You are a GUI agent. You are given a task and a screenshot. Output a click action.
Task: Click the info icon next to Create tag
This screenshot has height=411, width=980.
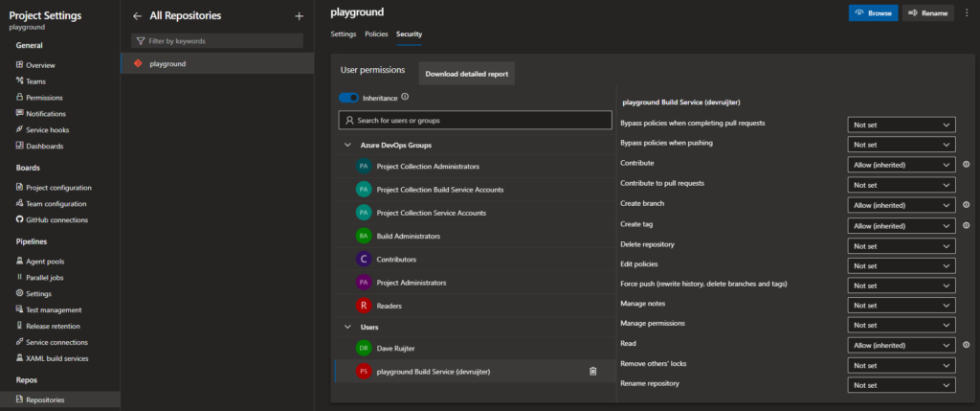(x=967, y=225)
